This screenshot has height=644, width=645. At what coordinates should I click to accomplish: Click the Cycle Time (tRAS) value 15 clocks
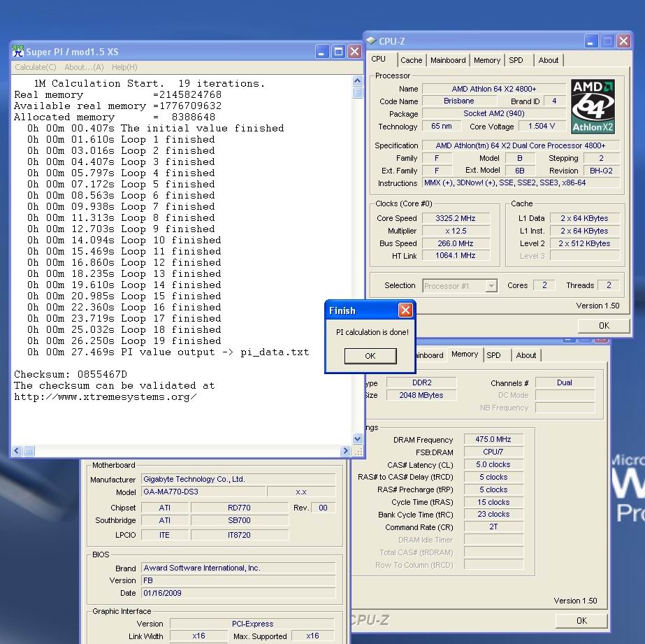[493, 502]
